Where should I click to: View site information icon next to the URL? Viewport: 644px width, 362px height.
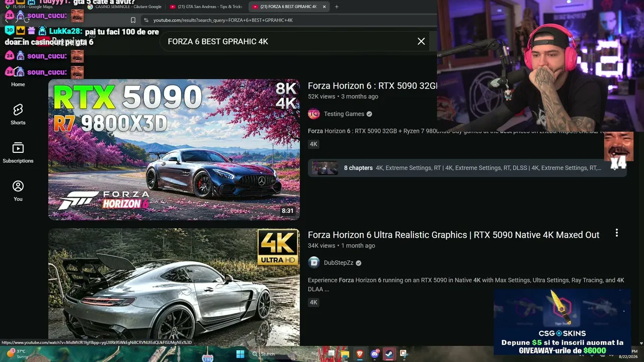coord(146,20)
